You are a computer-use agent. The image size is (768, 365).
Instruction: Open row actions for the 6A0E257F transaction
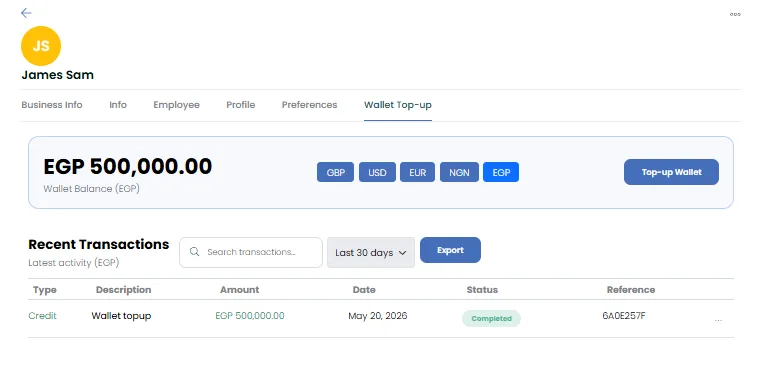click(x=718, y=320)
